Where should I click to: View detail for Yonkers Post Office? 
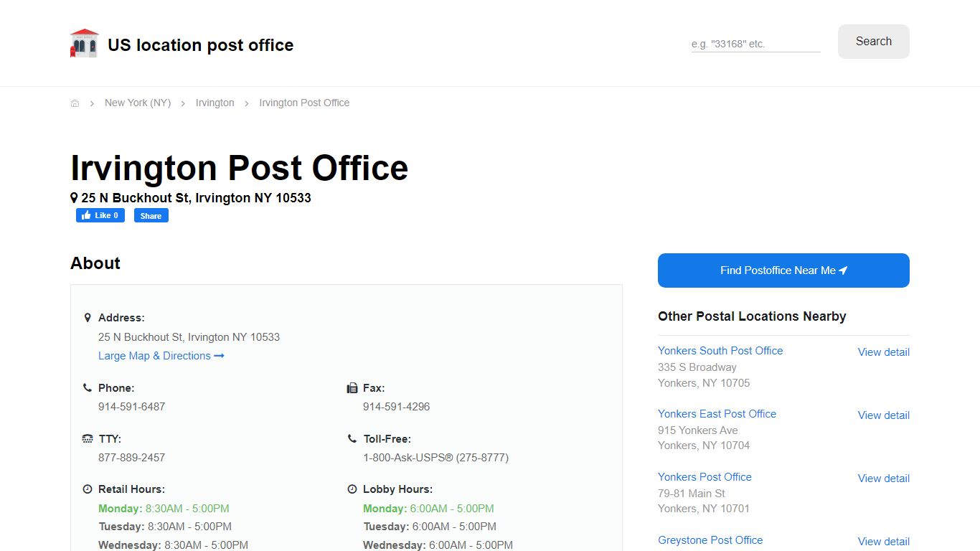884,479
